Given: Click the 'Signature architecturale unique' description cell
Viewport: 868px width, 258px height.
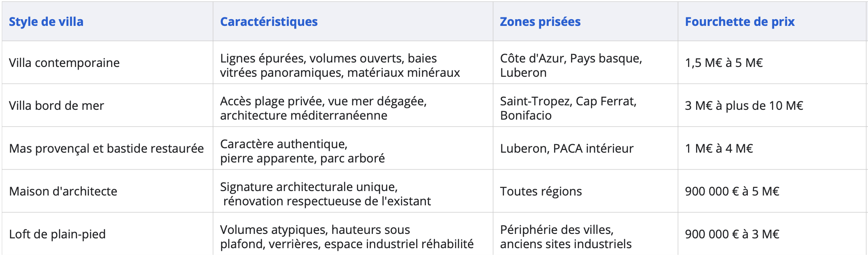Looking at the screenshot, I should pos(353,191).
